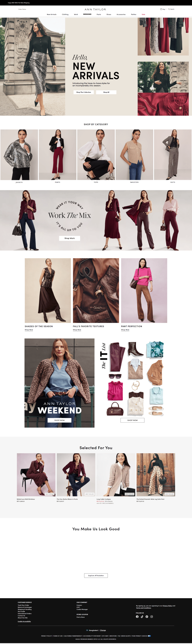Open the shopping Bag icon
Image resolution: width=192 pixels, height=644 pixels.
161,9
